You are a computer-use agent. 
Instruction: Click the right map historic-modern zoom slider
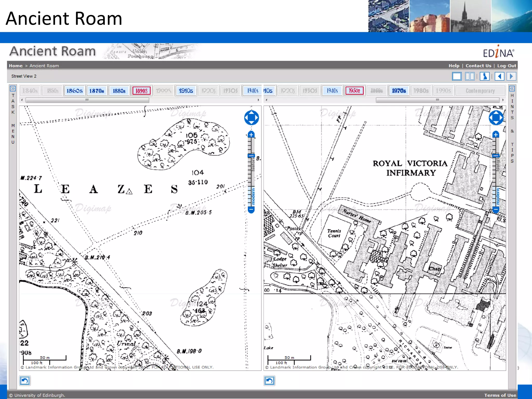496,171
